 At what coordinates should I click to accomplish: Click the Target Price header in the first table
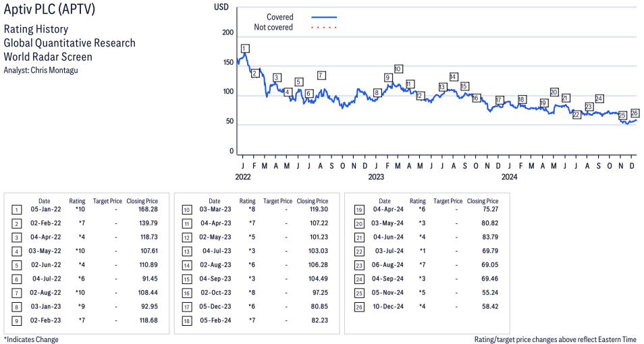107,201
